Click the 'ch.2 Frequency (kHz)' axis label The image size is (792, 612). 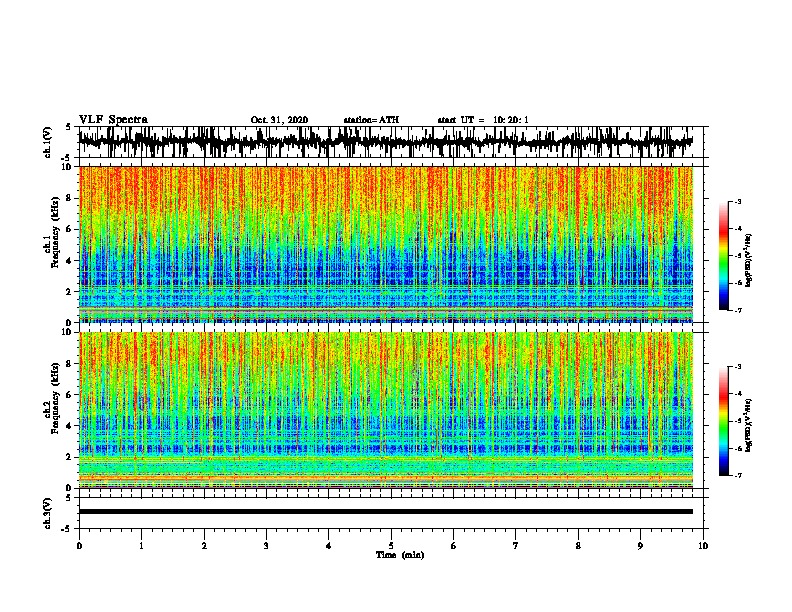(x=52, y=398)
